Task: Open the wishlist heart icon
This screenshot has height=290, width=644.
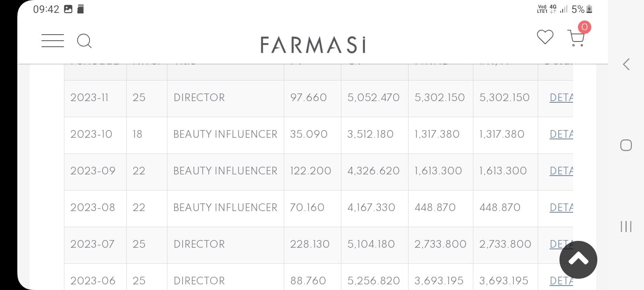Action: (x=545, y=37)
